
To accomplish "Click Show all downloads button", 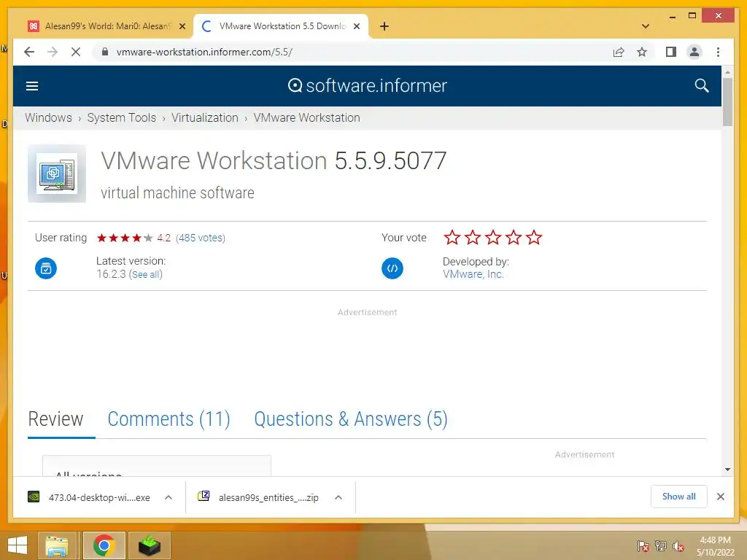I will point(679,497).
